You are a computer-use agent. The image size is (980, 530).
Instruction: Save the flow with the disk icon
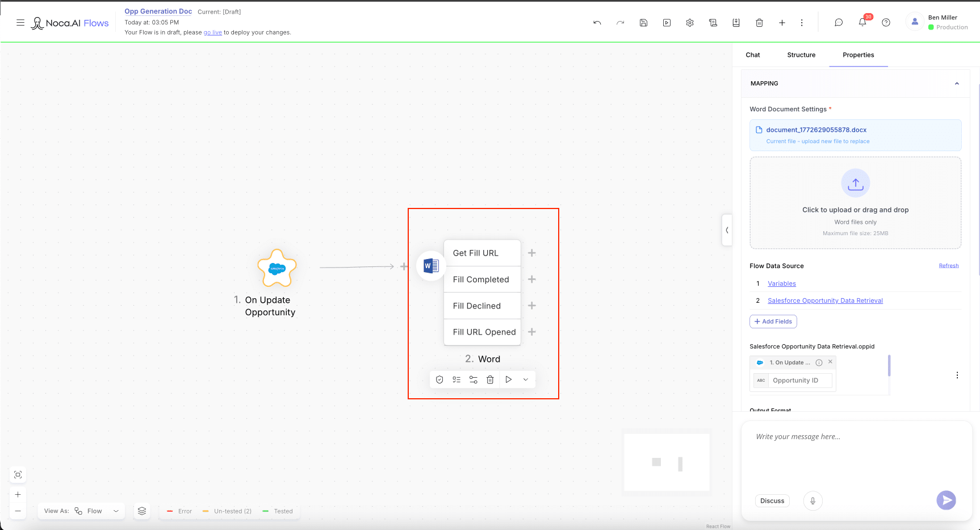click(x=644, y=23)
